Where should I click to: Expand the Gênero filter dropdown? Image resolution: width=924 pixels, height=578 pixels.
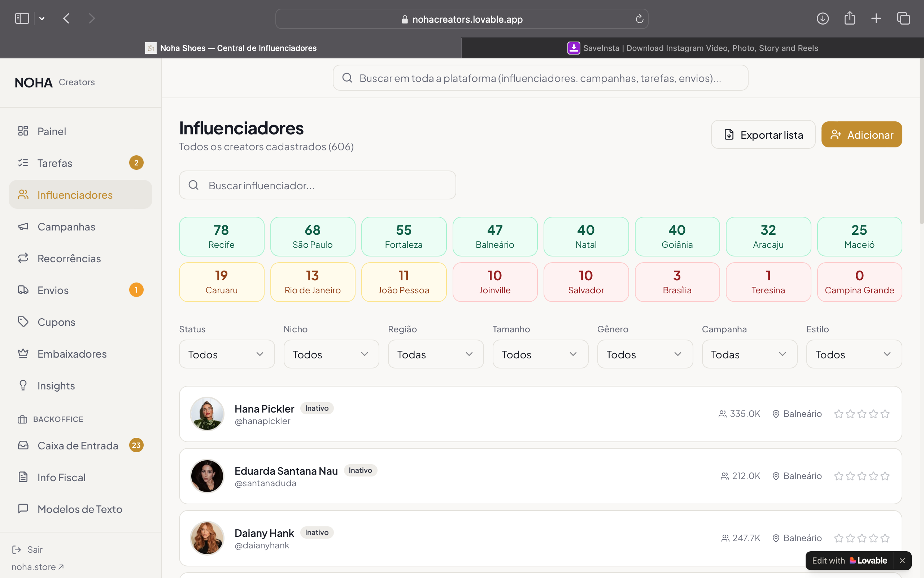click(x=645, y=354)
